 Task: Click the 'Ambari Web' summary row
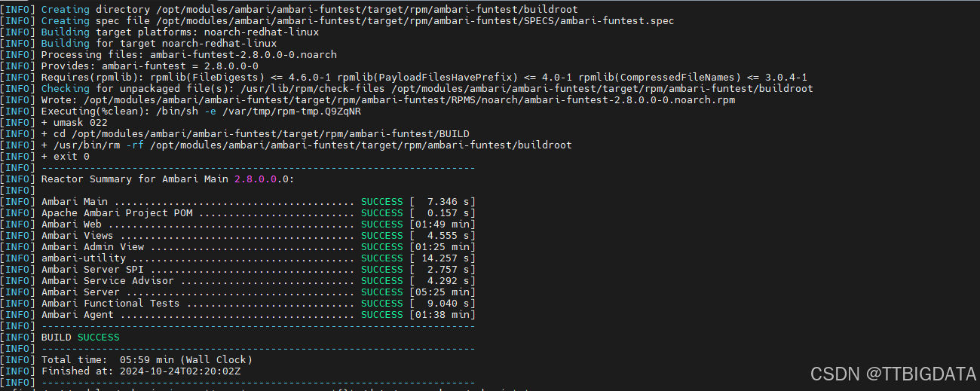237,225
